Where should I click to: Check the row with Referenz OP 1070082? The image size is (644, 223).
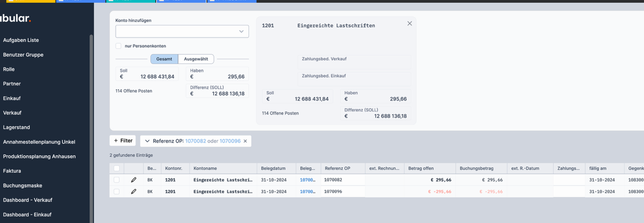[x=117, y=180]
